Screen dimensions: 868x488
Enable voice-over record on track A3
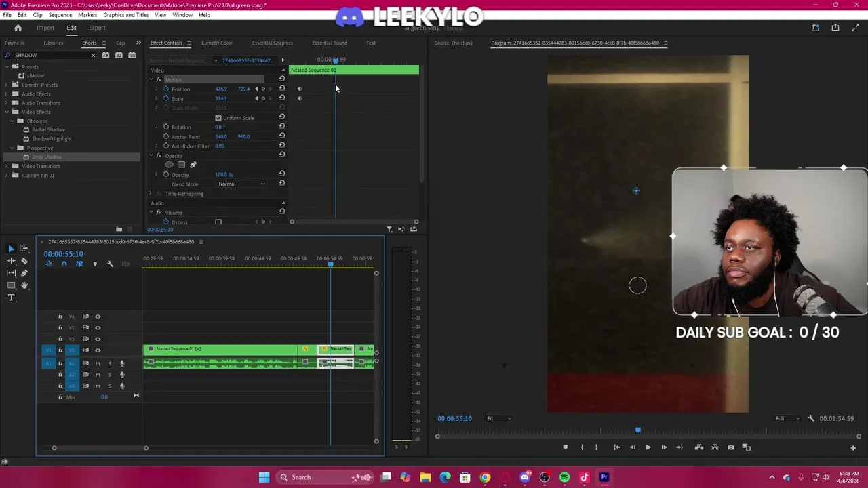(x=122, y=386)
